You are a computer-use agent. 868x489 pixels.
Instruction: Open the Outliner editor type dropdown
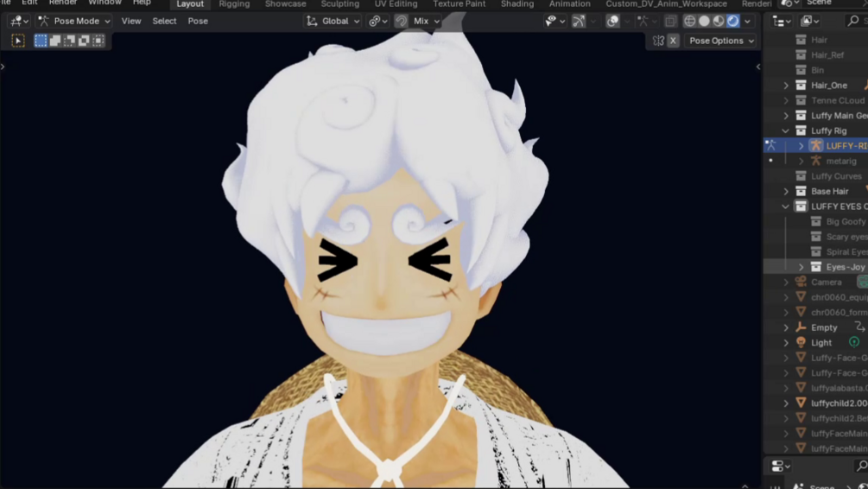click(x=782, y=21)
